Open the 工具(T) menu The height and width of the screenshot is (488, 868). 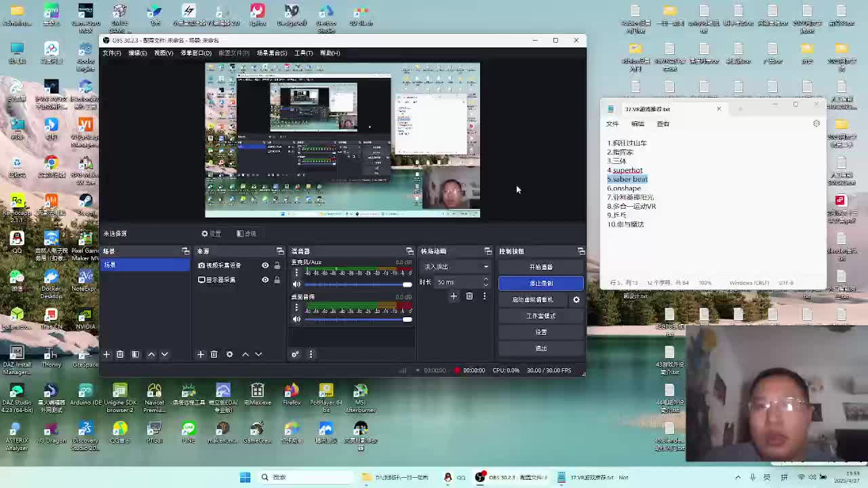tap(303, 53)
